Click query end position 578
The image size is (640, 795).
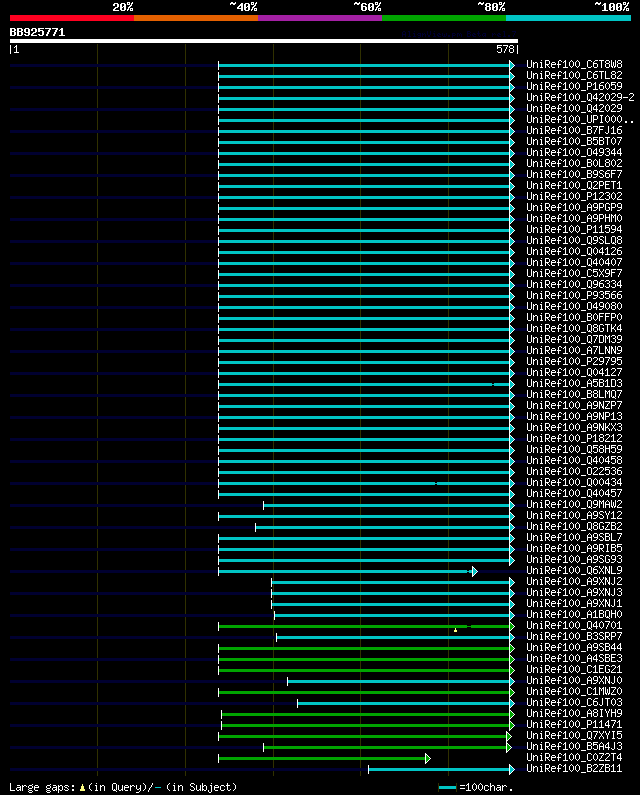[505, 49]
